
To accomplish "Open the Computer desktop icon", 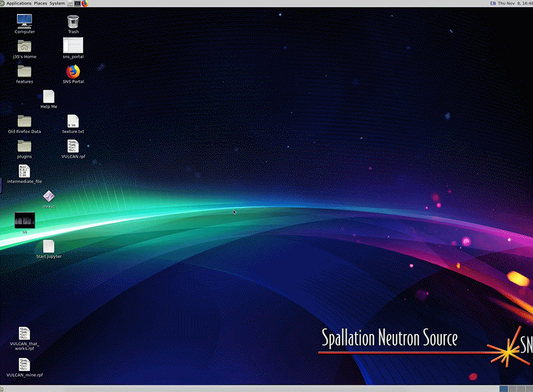I will click(24, 22).
